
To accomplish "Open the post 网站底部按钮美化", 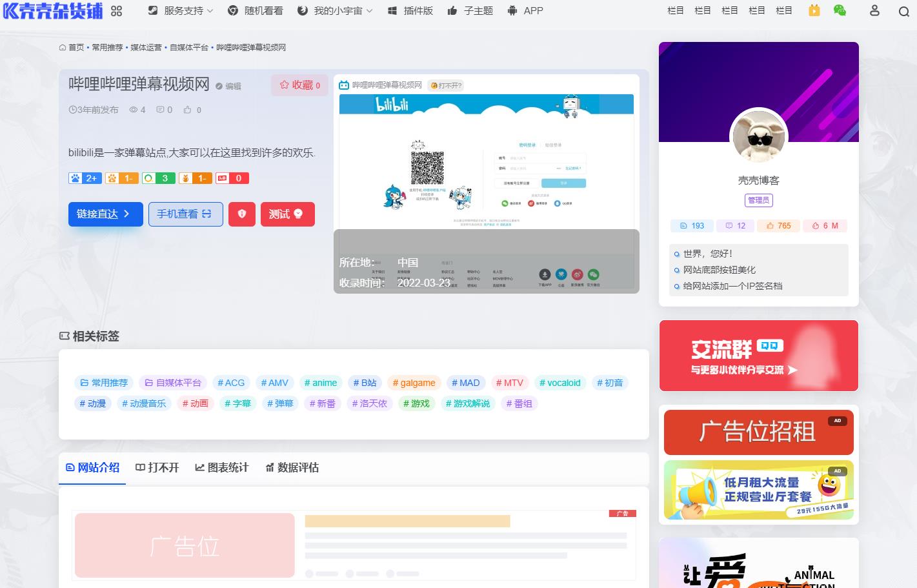I will (719, 270).
